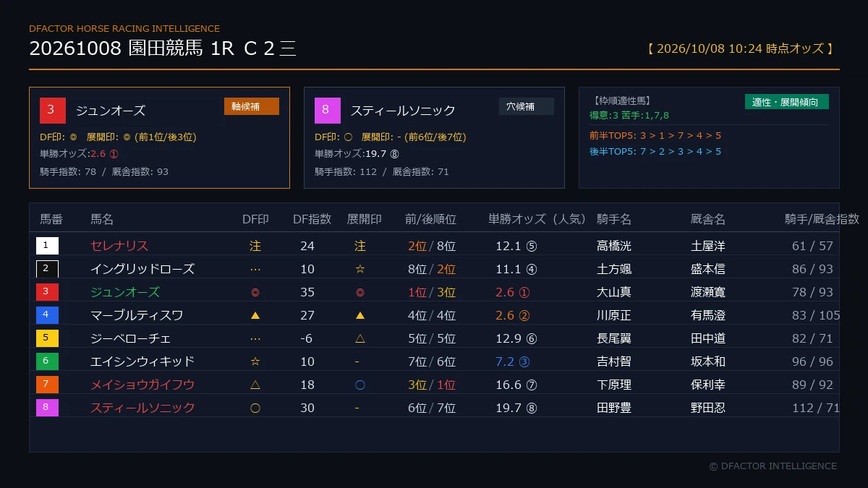Click the 展開印 star mark for イングリッドローズ

point(360,270)
